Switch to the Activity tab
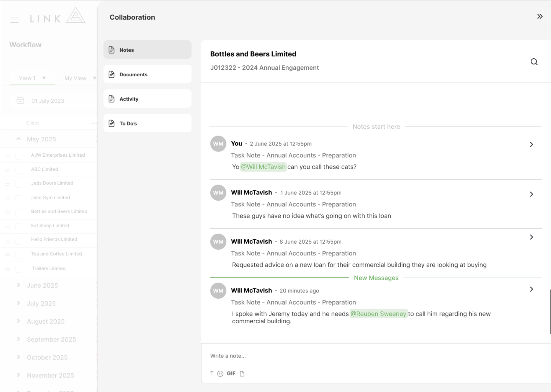Screen dimensions: 551x392 click(x=147, y=99)
